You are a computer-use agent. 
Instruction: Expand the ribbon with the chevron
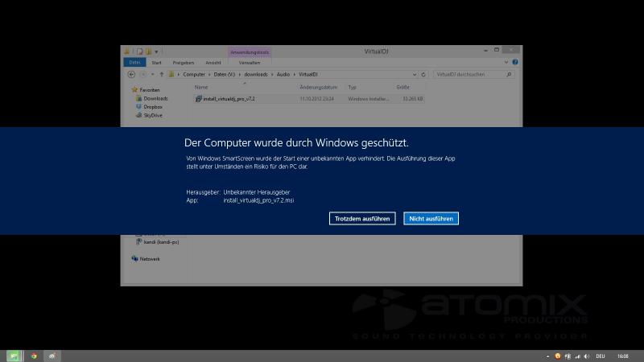(506, 63)
